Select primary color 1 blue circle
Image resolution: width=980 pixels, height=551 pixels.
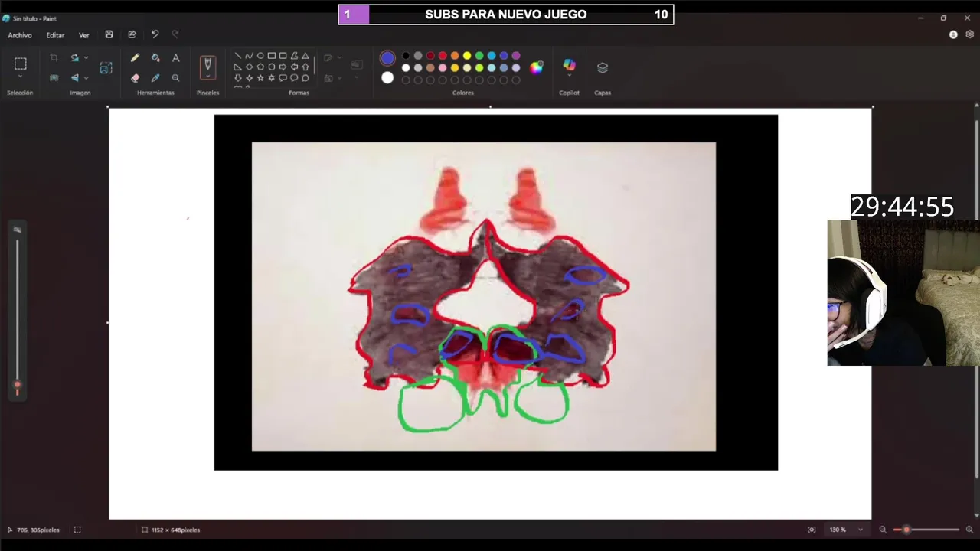(387, 58)
